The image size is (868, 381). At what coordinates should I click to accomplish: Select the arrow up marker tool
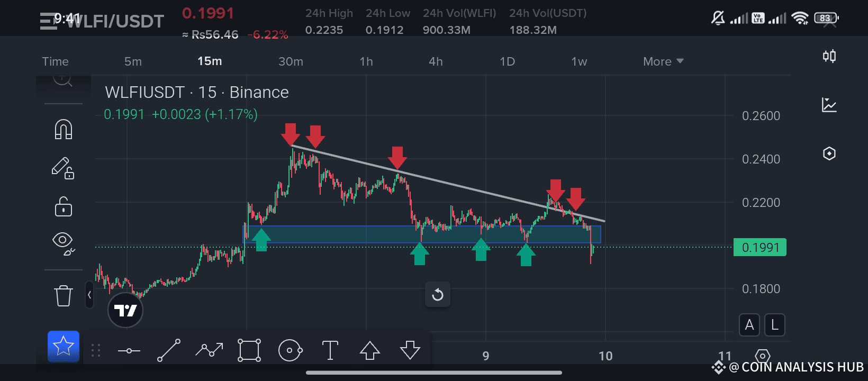click(x=370, y=350)
